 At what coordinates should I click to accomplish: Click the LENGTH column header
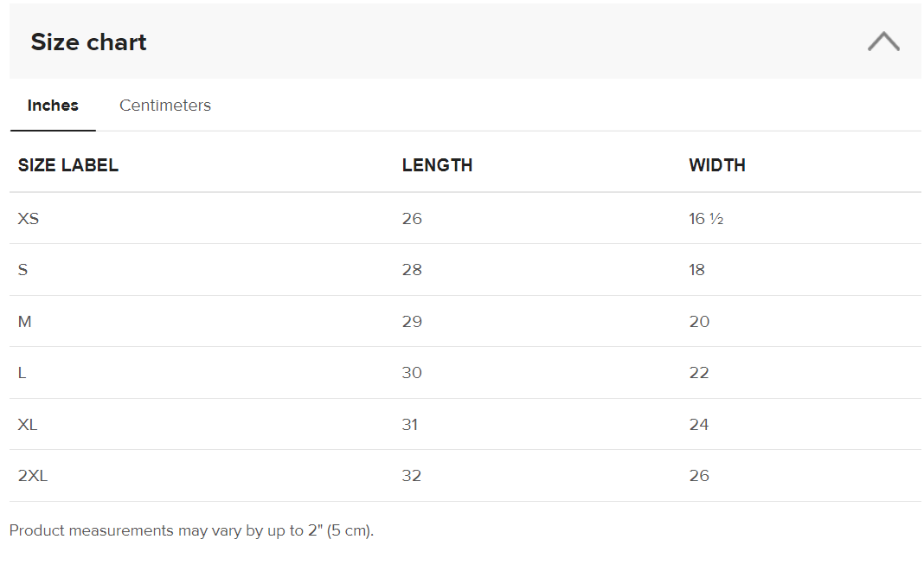click(437, 165)
